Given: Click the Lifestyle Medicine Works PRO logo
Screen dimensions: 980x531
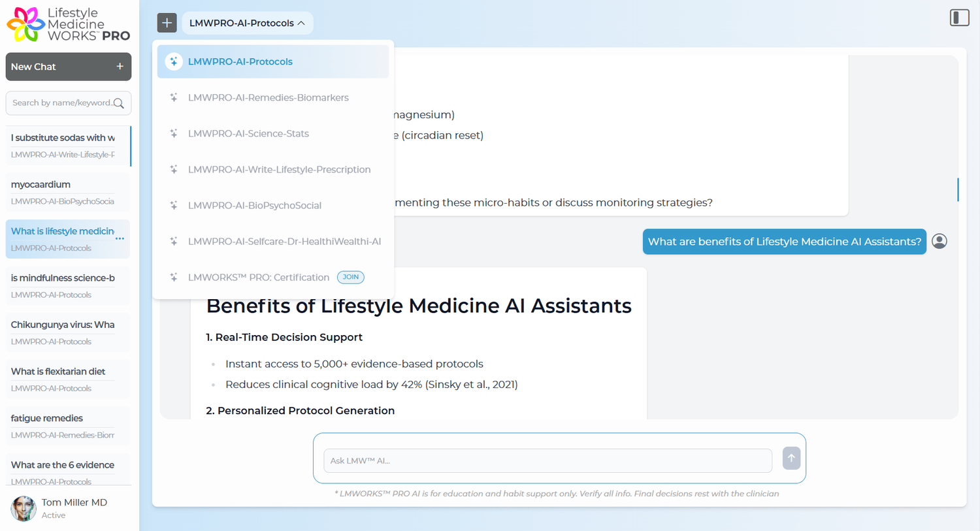Looking at the screenshot, I should point(68,24).
